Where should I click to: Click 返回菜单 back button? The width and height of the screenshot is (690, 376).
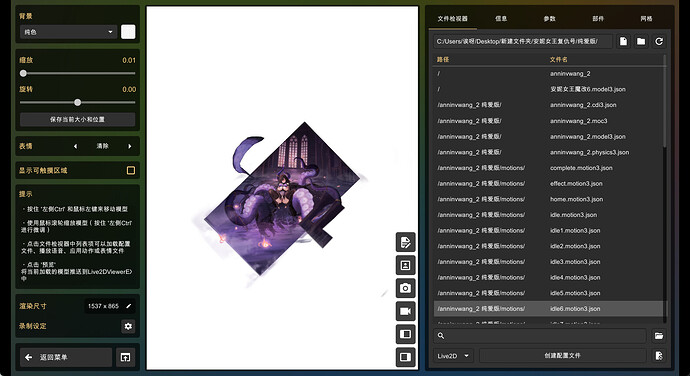tap(66, 358)
